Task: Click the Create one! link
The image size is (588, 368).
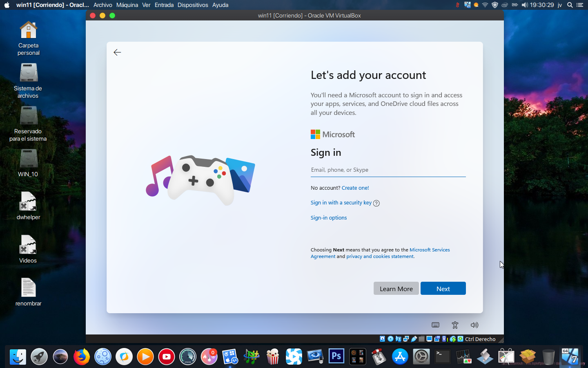Action: (355, 188)
